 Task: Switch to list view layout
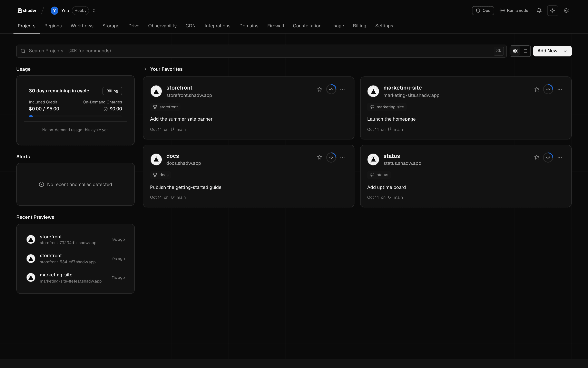[x=525, y=51]
